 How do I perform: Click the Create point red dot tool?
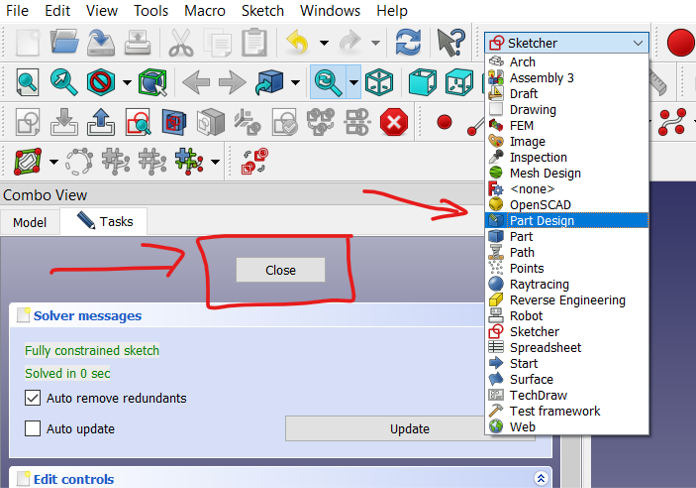[x=444, y=122]
